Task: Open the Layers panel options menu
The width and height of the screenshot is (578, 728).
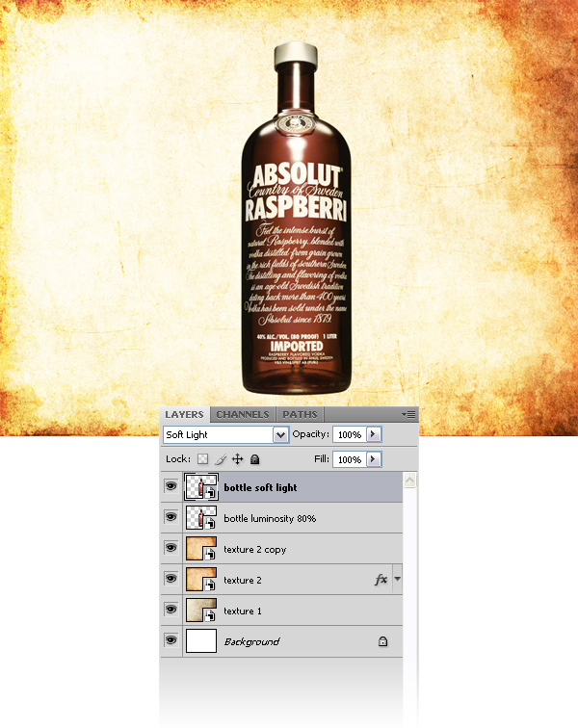Action: point(408,414)
